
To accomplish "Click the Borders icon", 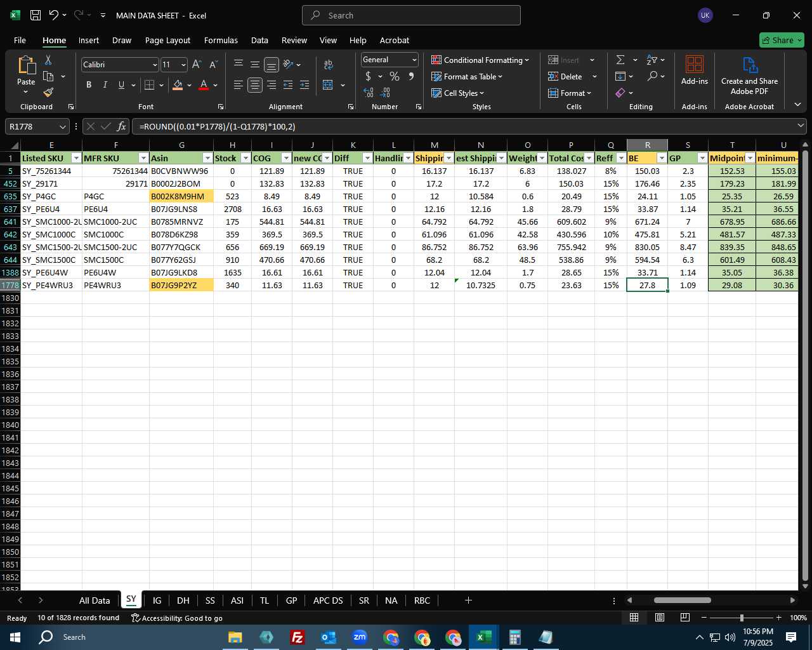I will (x=150, y=84).
